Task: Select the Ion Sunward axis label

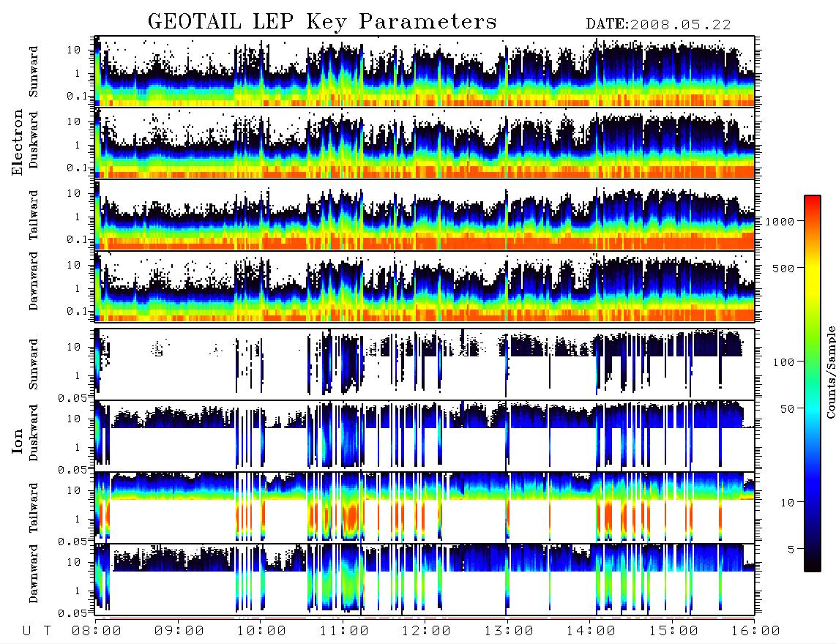Action: [34, 364]
